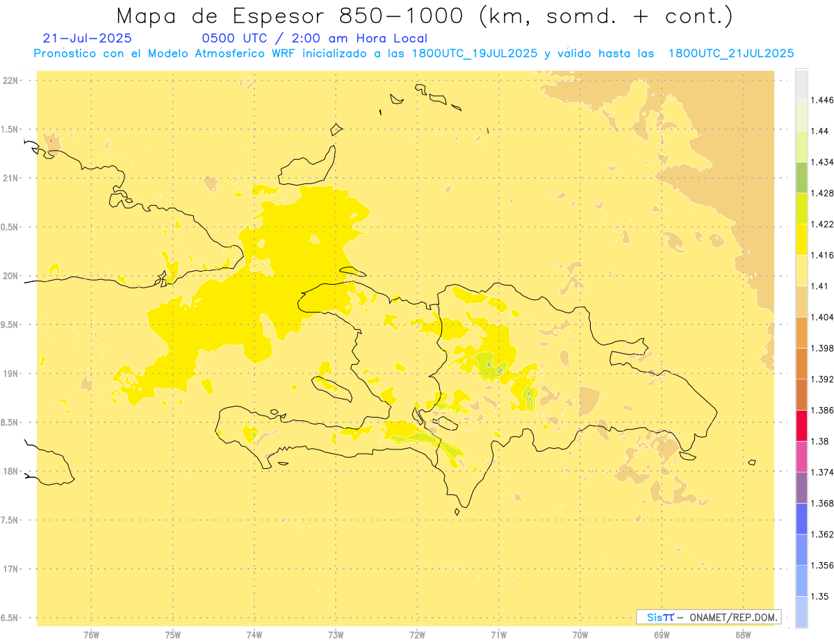Click the color bar label '1.374'
This screenshot has height=644, width=834.
(822, 472)
